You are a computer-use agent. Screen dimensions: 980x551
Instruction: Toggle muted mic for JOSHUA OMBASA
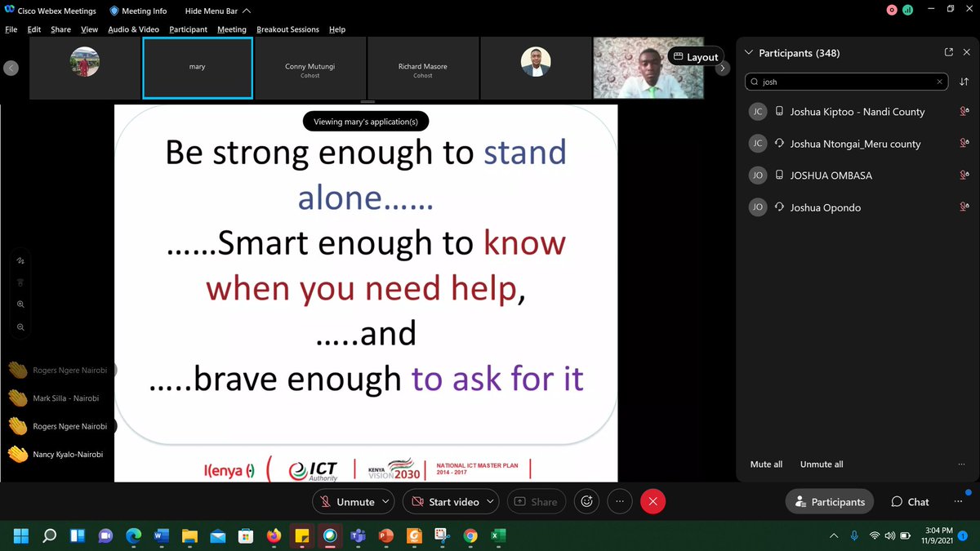click(964, 176)
